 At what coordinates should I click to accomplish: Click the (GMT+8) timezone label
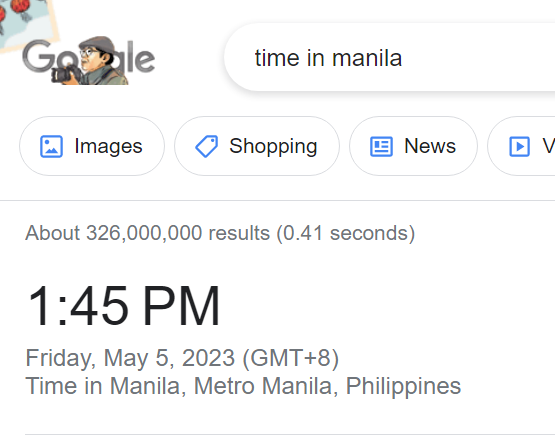tap(291, 358)
